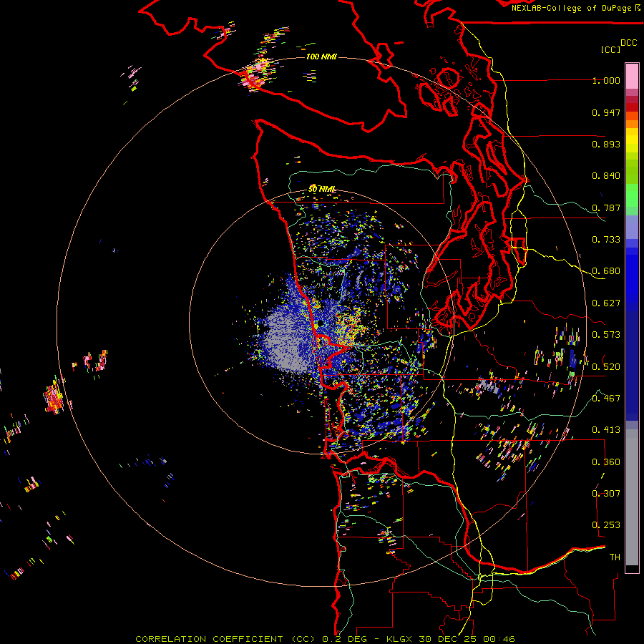The width and height of the screenshot is (644, 644).
Task: Select the 0.787 legend value
Action: (606, 208)
